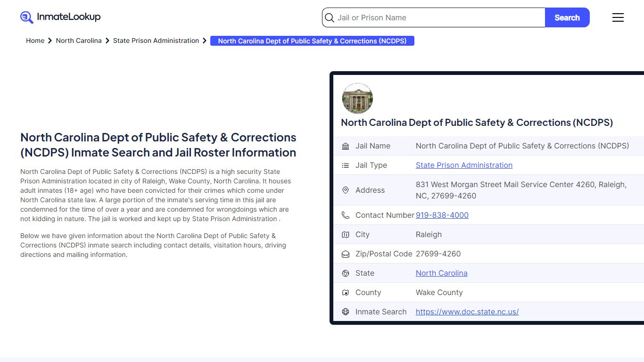The height and width of the screenshot is (362, 644).
Task: Click the chevron after State Prison Administration
Action: click(x=205, y=41)
